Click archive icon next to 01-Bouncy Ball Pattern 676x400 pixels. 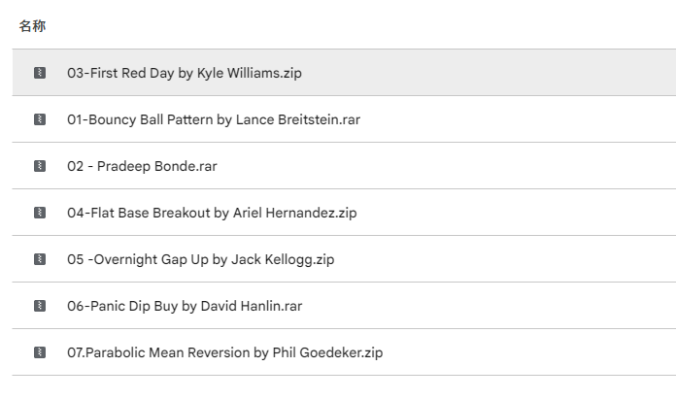click(40, 120)
